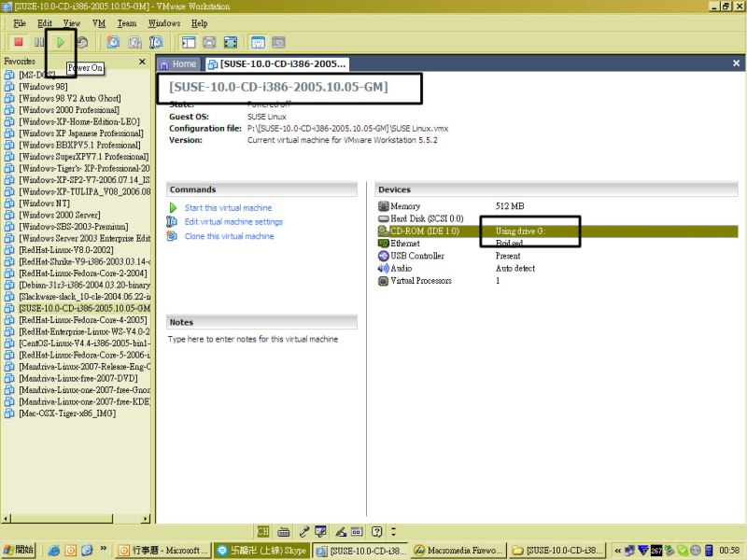747x560 pixels.
Task: Click the language bar help icon
Action: (376, 531)
